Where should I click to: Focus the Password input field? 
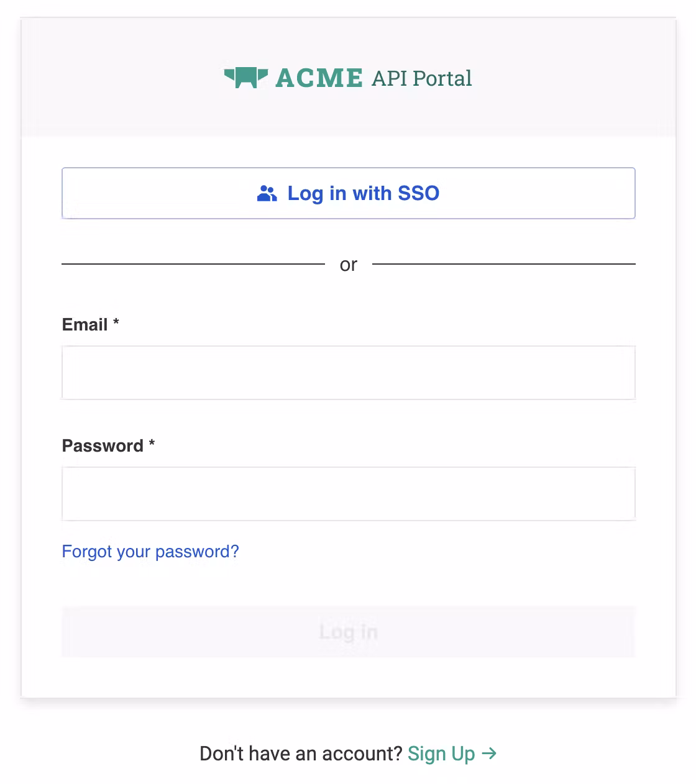[x=348, y=494]
